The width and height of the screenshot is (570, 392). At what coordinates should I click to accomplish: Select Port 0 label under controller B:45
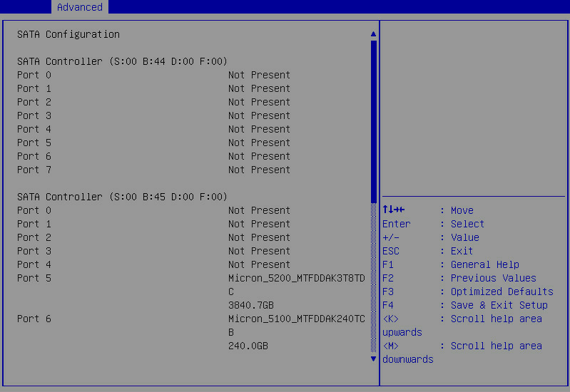coord(34,210)
